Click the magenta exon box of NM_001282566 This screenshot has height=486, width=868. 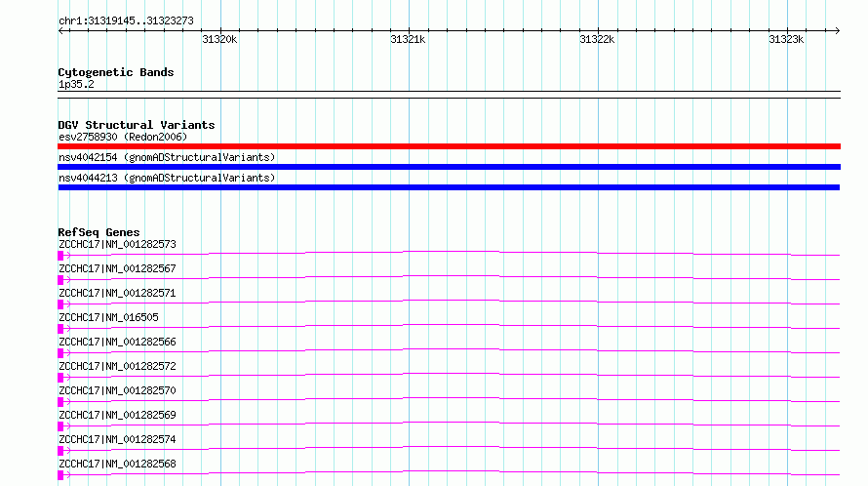(60, 353)
